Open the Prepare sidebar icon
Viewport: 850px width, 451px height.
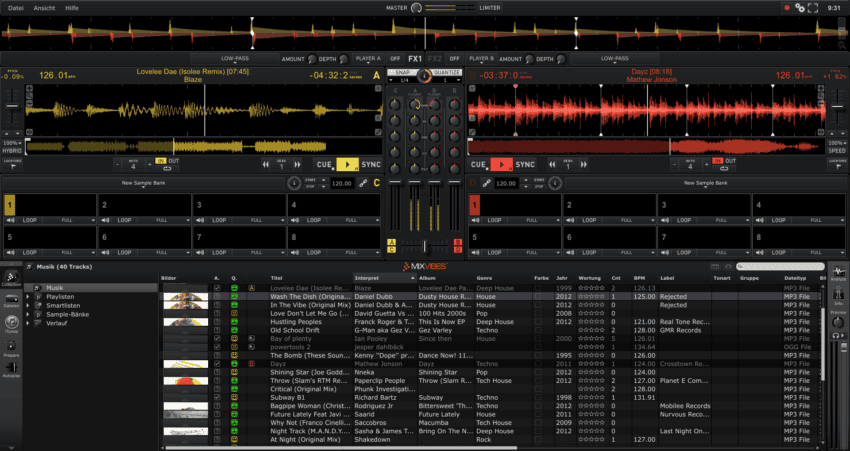coord(11,348)
